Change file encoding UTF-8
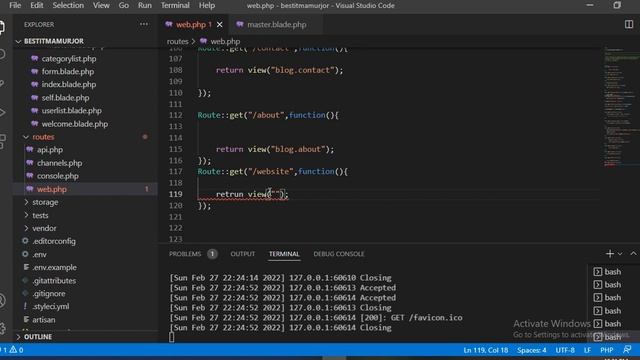The image size is (640, 360). click(565, 350)
